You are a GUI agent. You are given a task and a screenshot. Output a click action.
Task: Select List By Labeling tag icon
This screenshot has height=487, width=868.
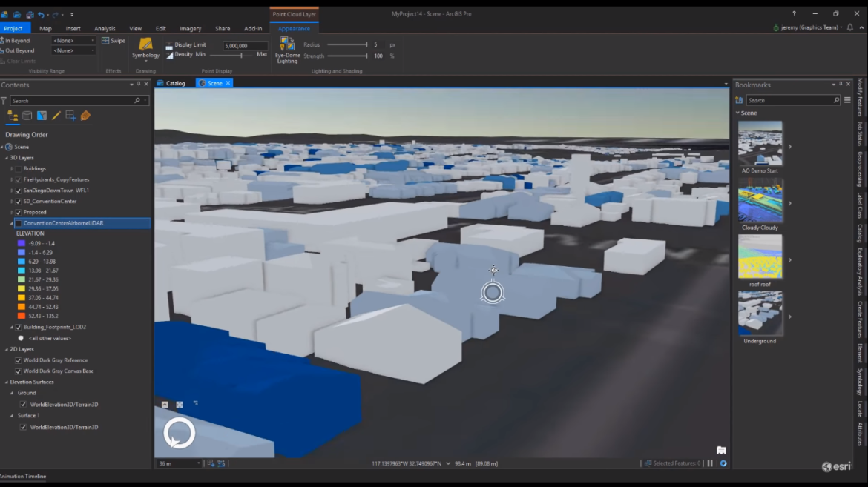[85, 116]
